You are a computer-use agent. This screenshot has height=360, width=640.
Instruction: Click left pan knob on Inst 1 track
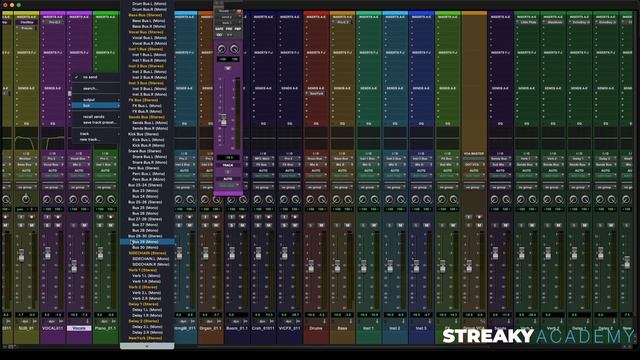point(362,200)
